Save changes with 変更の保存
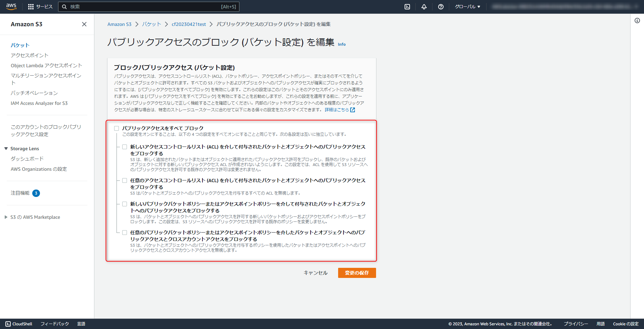 click(357, 273)
